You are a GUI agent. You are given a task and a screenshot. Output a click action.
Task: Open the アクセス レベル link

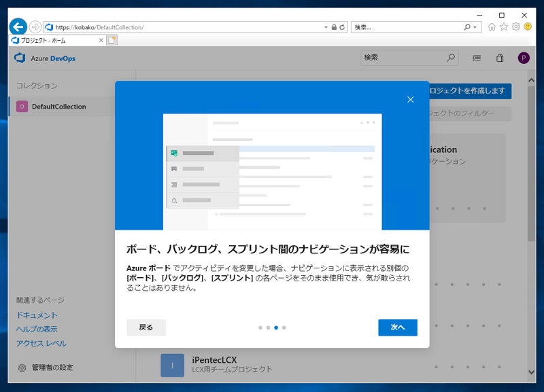point(41,343)
